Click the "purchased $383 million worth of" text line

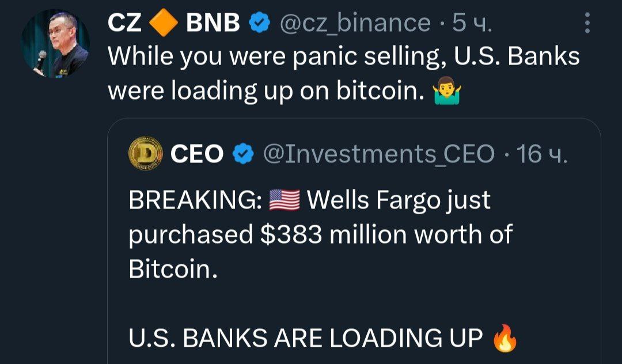click(x=320, y=234)
